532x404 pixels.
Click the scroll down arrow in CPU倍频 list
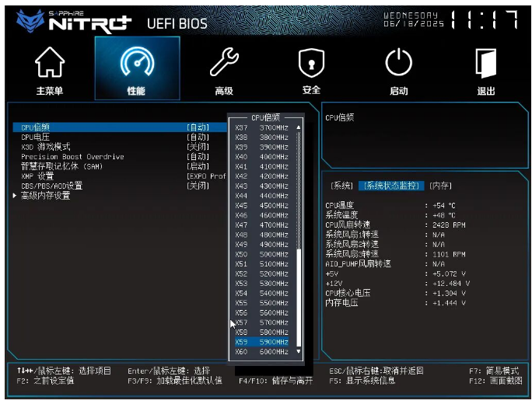pyautogui.click(x=297, y=352)
